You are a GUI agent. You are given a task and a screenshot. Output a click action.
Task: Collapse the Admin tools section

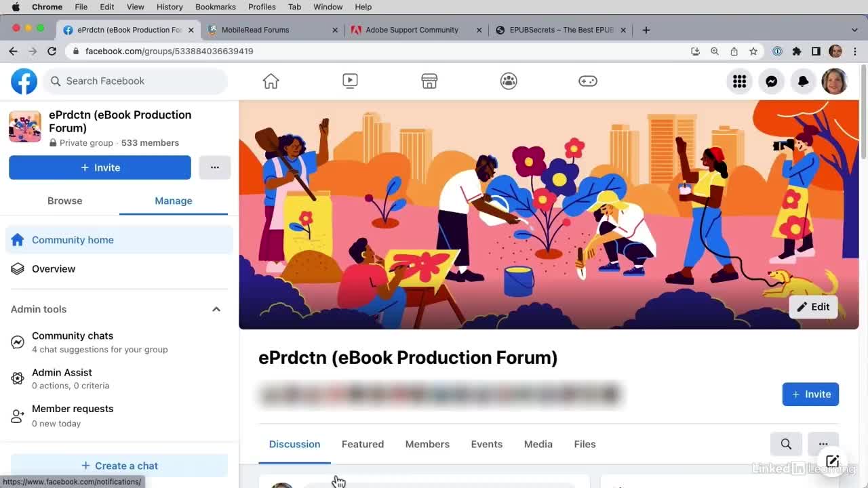pyautogui.click(x=216, y=310)
